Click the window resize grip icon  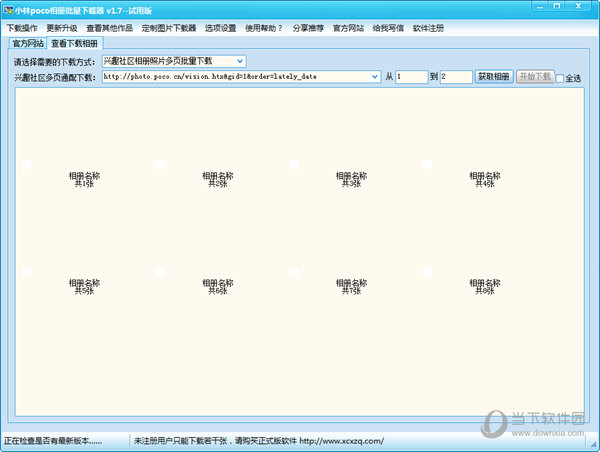point(593,444)
